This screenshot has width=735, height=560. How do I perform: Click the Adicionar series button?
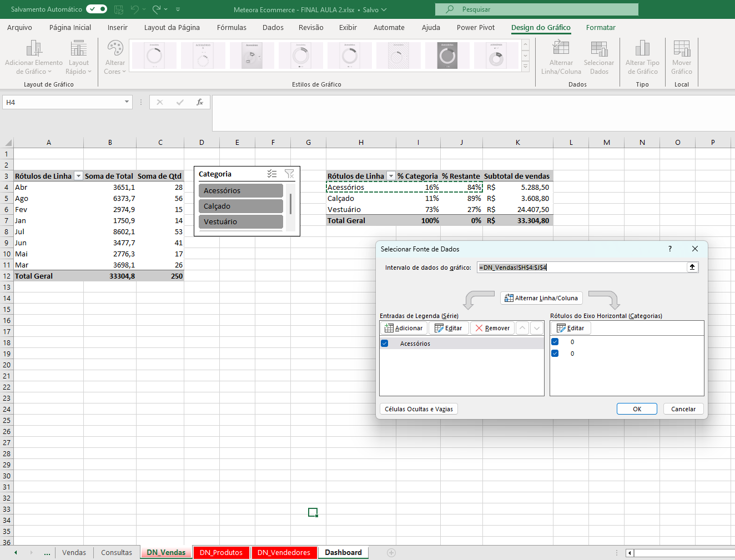tap(404, 328)
